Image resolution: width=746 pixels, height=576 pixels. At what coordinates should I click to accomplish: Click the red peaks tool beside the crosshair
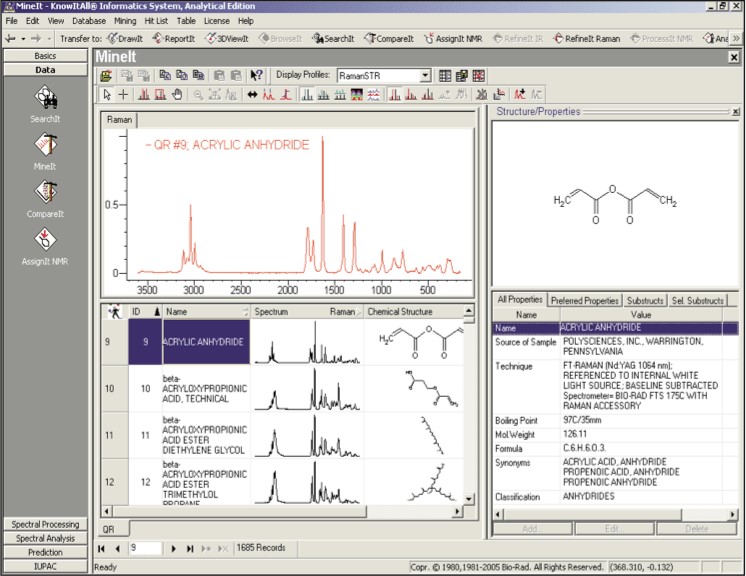(144, 95)
